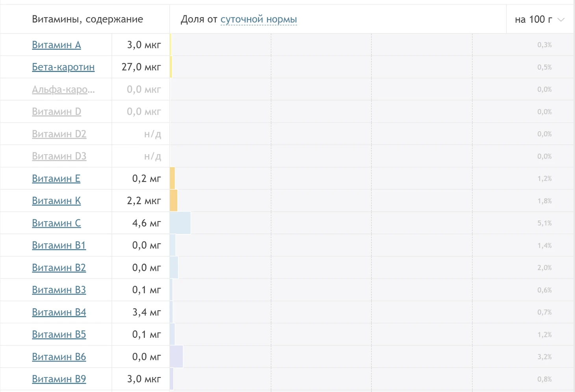Open the Витамин B5 link

click(x=59, y=335)
